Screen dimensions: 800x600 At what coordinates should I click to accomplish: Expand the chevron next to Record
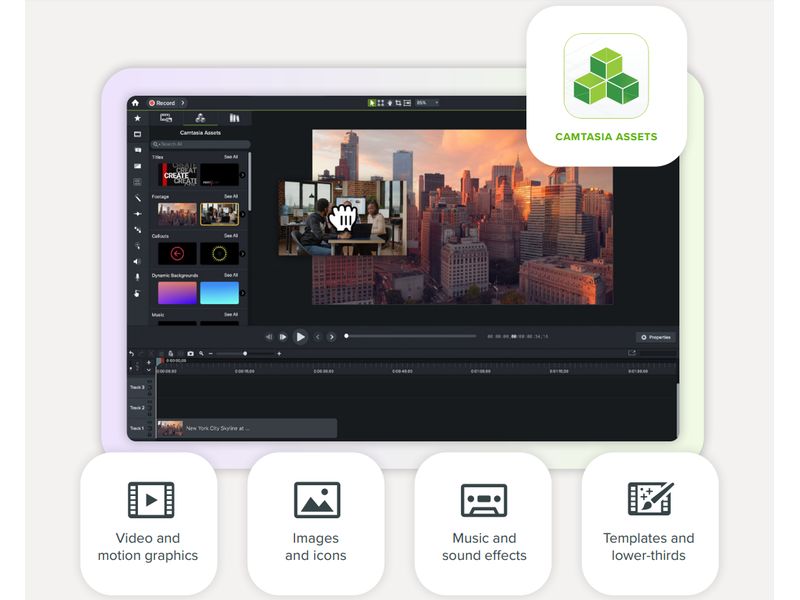click(x=183, y=103)
